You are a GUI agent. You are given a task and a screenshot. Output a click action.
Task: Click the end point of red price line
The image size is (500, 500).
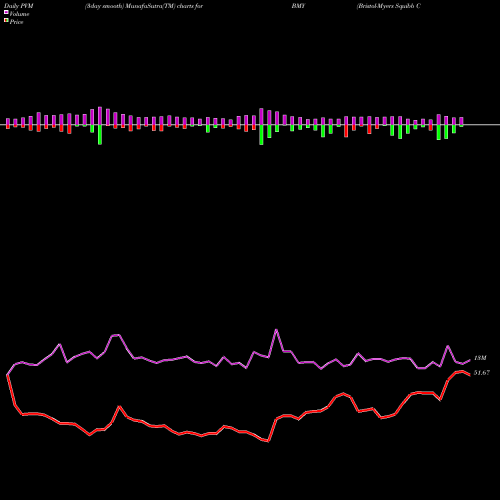[x=470, y=375]
